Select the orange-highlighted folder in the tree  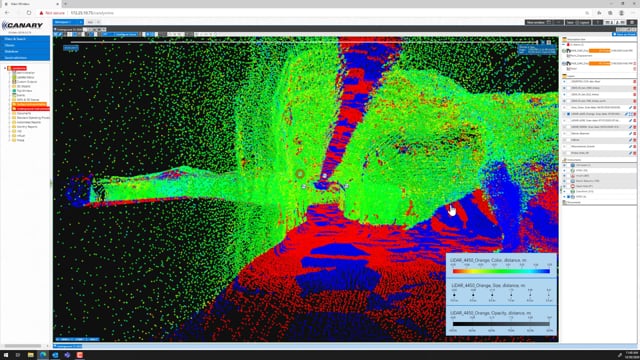pyautogui.click(x=29, y=104)
